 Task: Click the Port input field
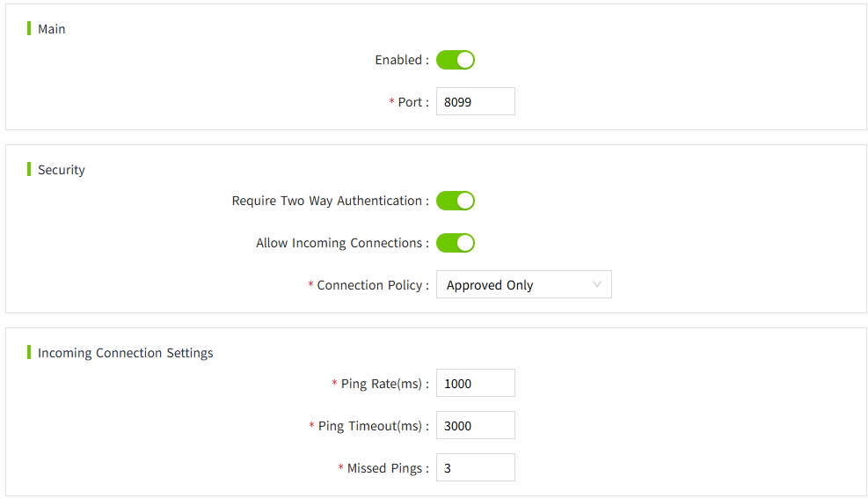pos(475,102)
